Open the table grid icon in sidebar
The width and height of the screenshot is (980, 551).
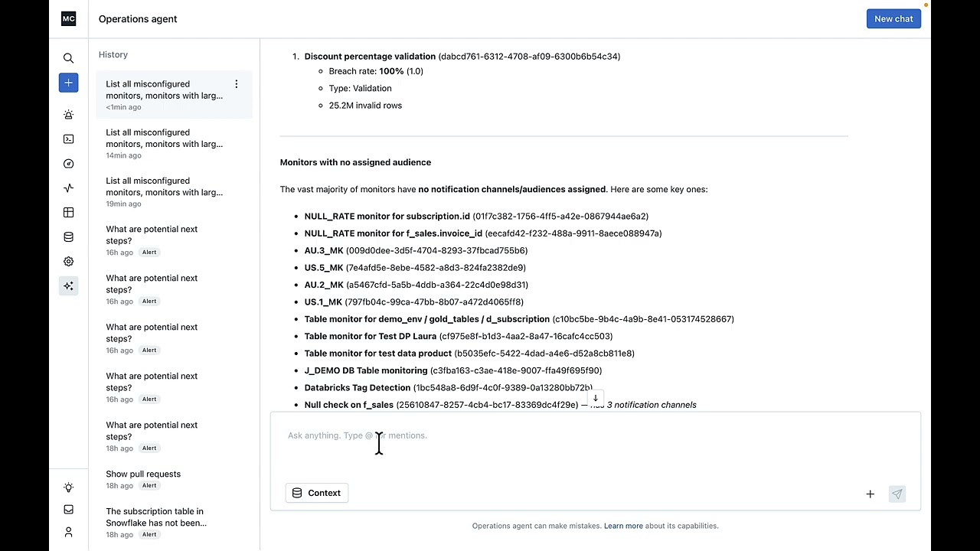coord(68,213)
